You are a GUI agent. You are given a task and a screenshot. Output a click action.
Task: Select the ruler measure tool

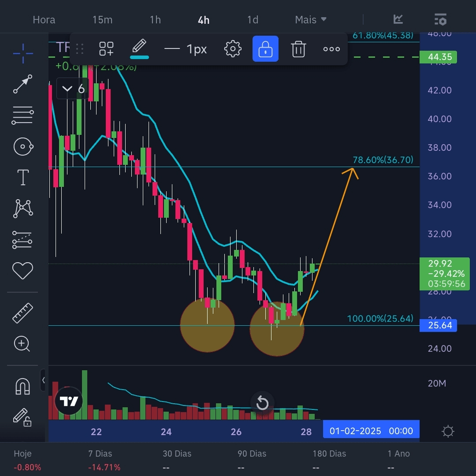click(22, 313)
